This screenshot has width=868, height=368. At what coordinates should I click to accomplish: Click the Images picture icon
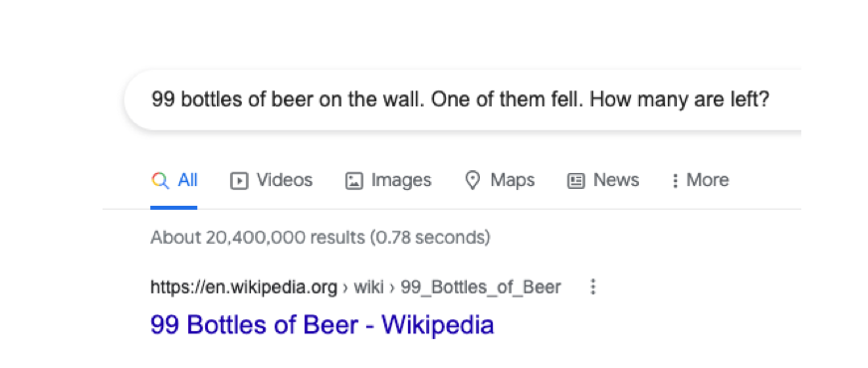(353, 181)
